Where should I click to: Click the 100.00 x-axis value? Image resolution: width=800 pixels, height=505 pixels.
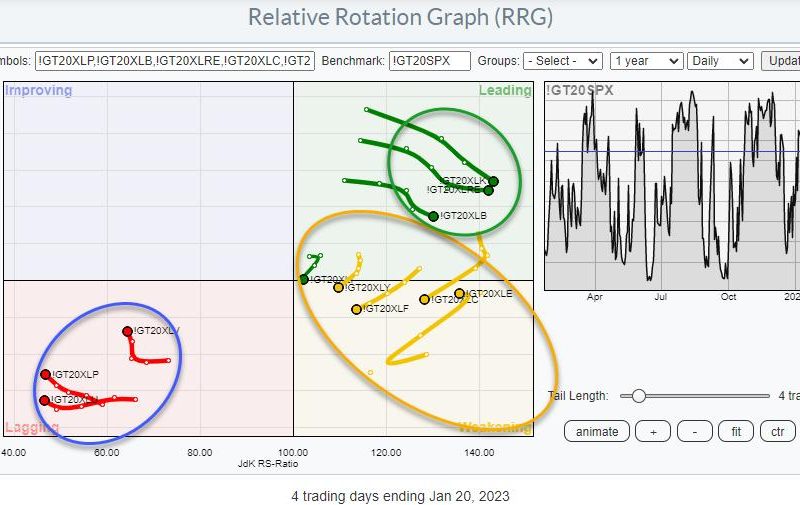pos(293,452)
